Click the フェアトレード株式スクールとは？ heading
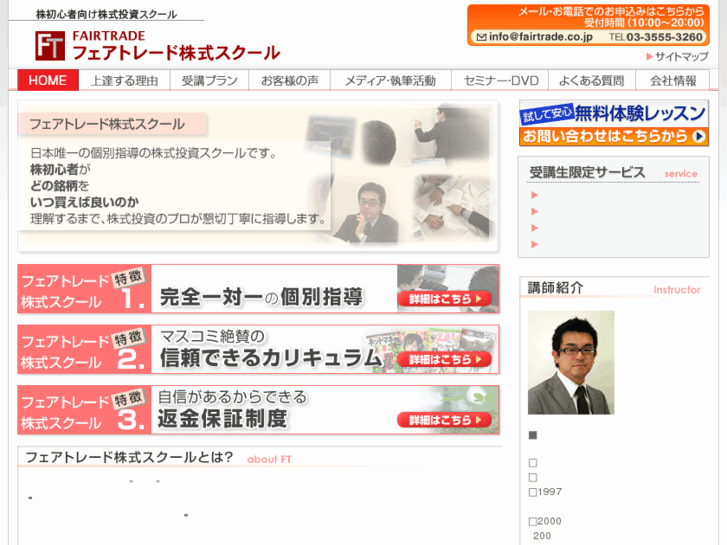 [129, 457]
